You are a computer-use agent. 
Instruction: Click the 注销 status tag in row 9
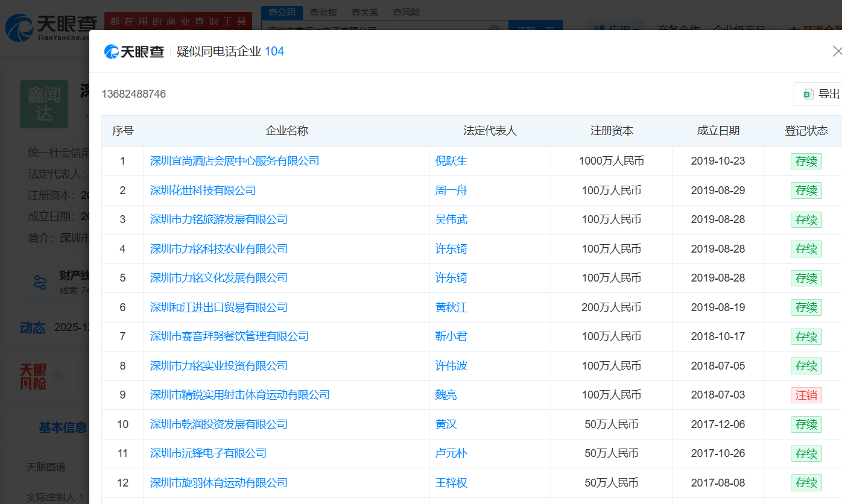click(x=806, y=395)
